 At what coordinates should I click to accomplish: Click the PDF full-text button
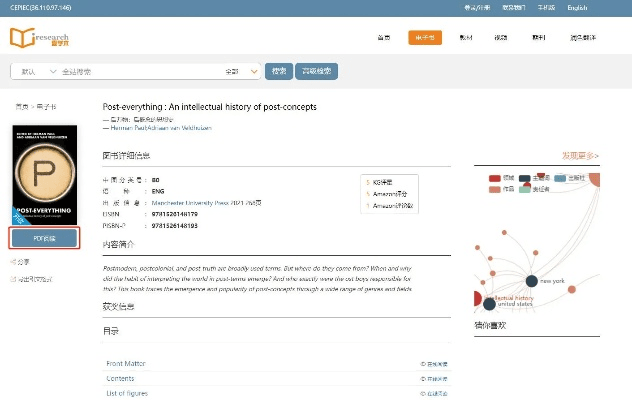(44, 238)
